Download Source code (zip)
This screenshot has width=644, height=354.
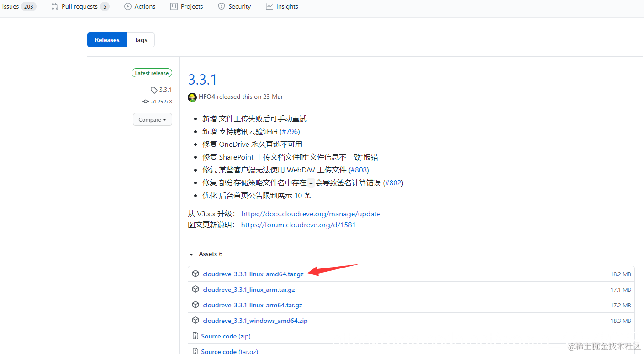(226, 336)
